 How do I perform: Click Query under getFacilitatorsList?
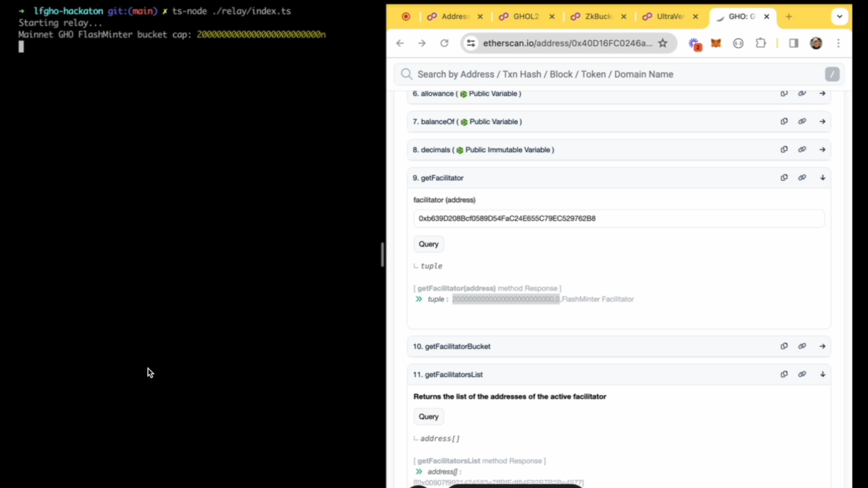coord(429,417)
